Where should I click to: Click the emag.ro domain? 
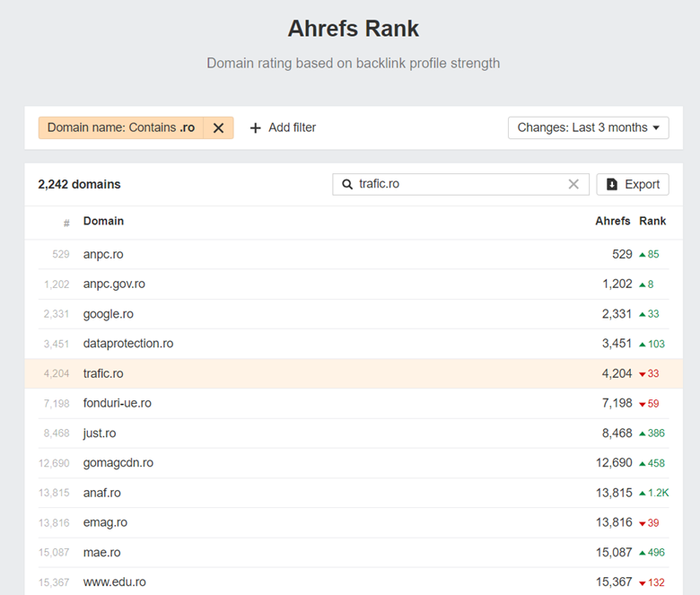coord(105,522)
